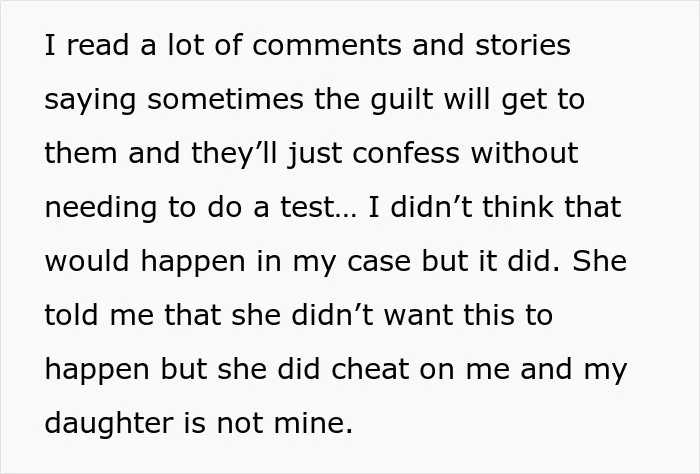The image size is (700, 474).
Task: Click the word "test" before the ellipsis
Action: (x=308, y=208)
